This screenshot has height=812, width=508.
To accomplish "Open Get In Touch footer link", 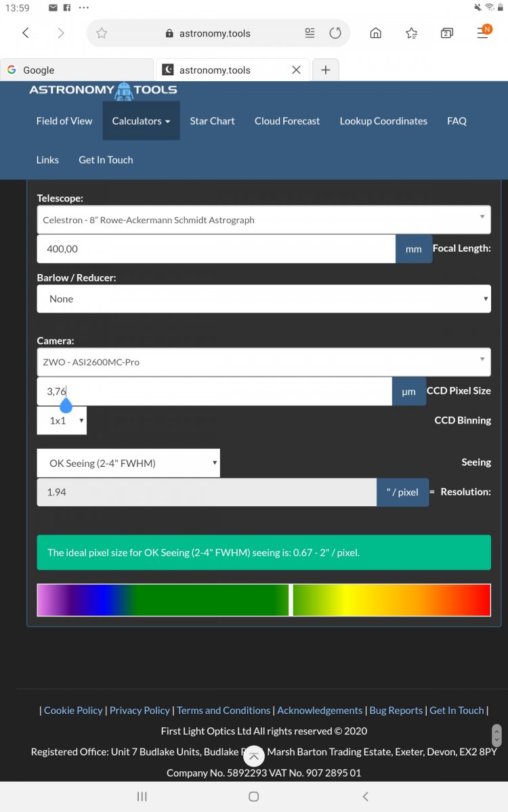I will pos(457,710).
